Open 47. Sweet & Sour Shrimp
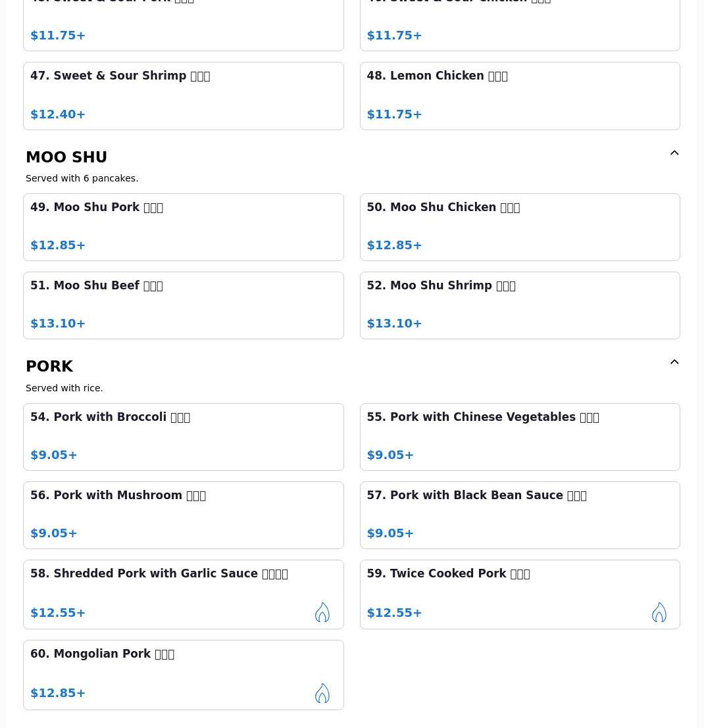704x728 pixels. pyautogui.click(x=183, y=95)
